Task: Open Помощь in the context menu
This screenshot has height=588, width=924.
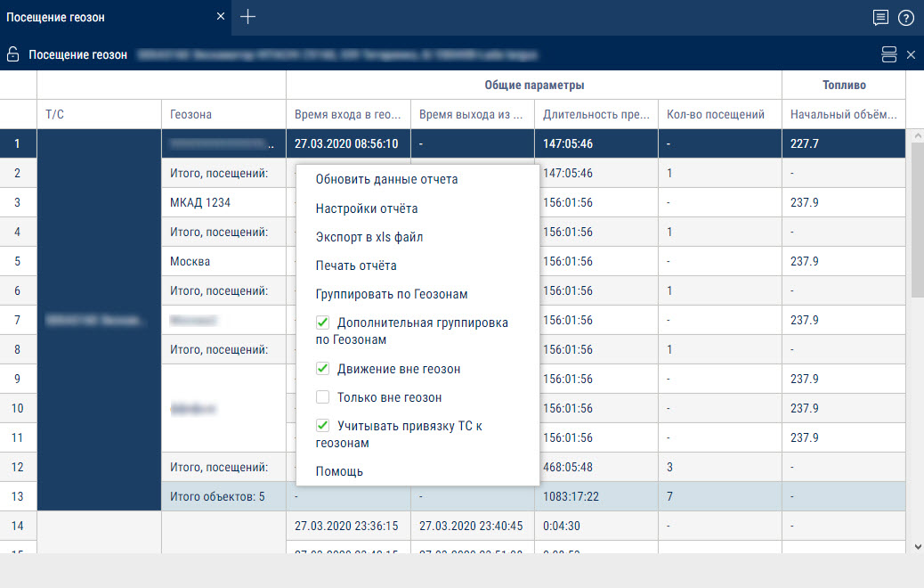Action: (339, 471)
